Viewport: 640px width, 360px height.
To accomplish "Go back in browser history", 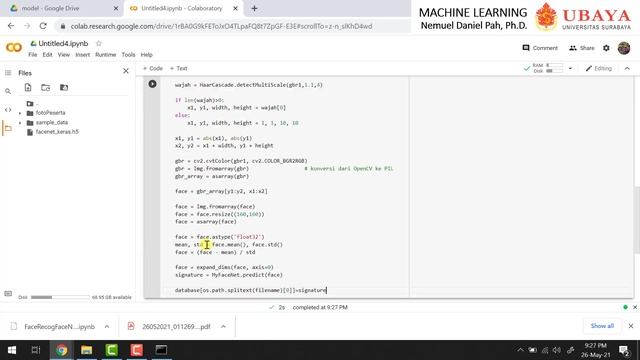I will point(11,26).
